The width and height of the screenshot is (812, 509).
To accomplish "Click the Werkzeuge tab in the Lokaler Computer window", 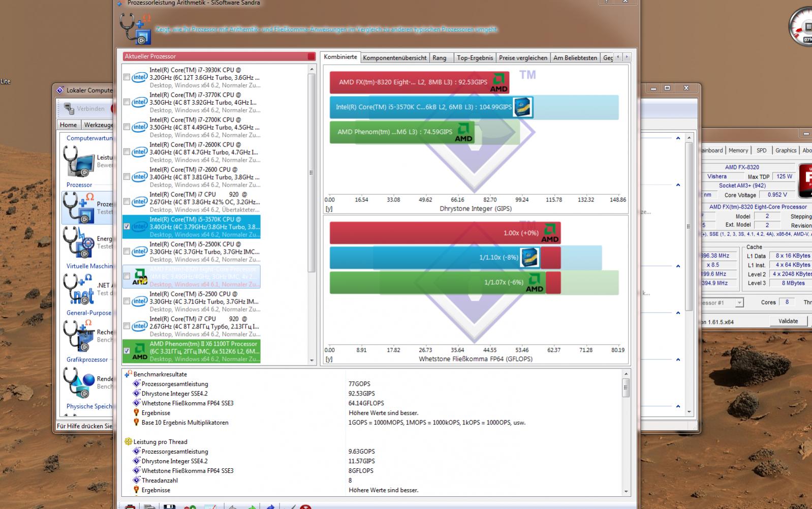I will tap(99, 125).
